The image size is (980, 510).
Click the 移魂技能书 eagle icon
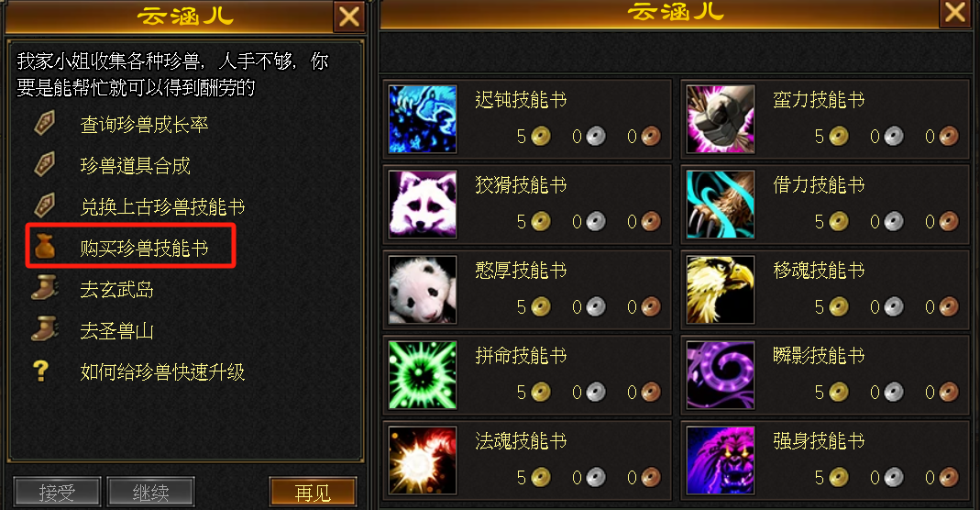tap(721, 290)
